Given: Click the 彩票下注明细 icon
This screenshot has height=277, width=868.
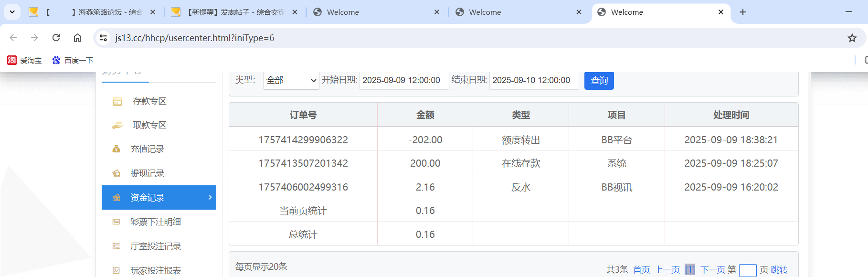Looking at the screenshot, I should point(116,222).
